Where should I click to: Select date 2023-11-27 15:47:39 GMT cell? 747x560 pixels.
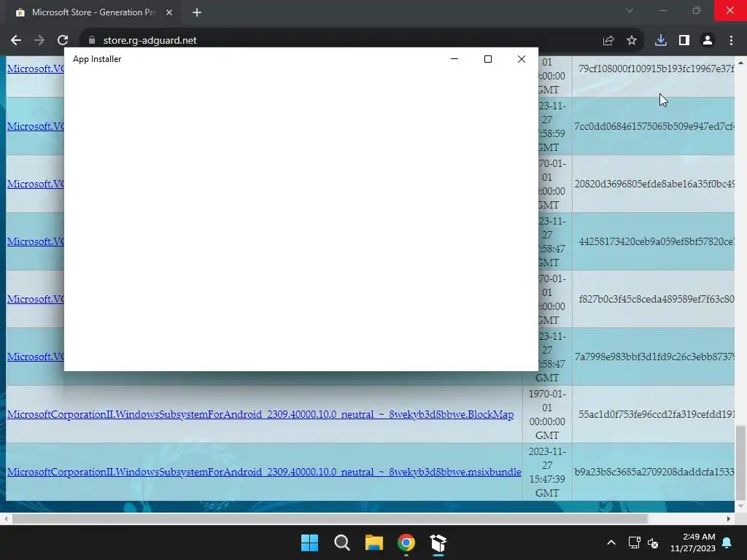[547, 472]
